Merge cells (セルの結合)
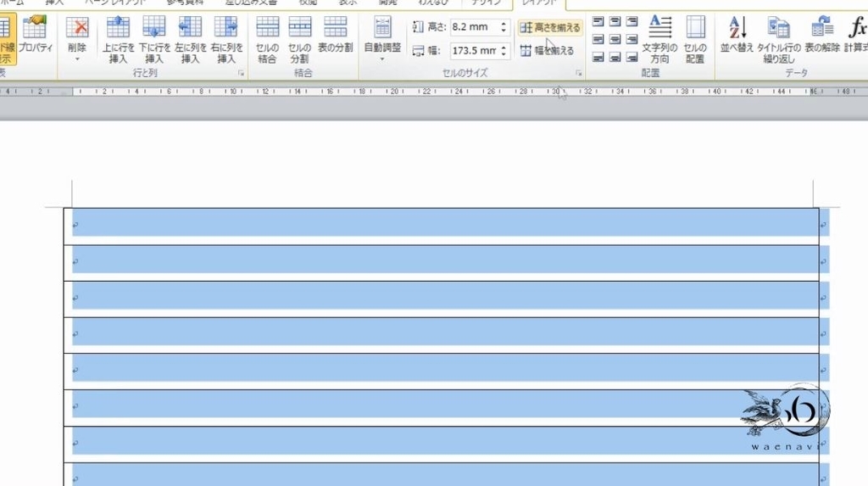Viewport: 868px width, 486px height. pyautogui.click(x=267, y=39)
